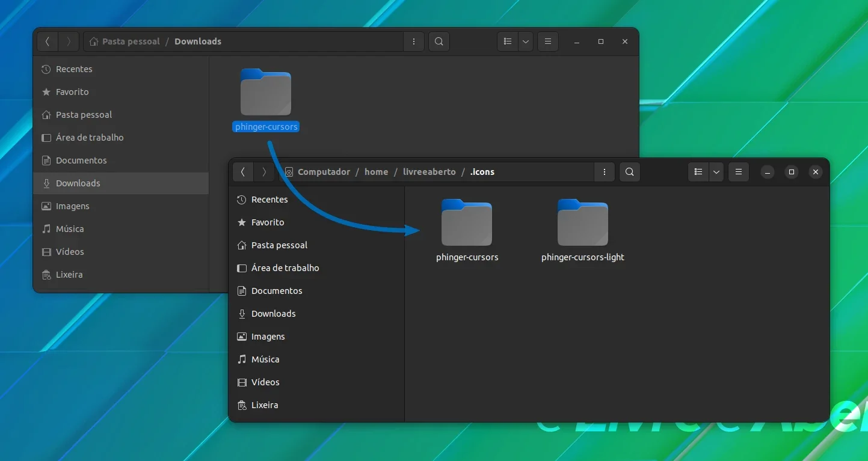868x461 pixels.
Task: Go back in the Downloads window
Action: 48,41
